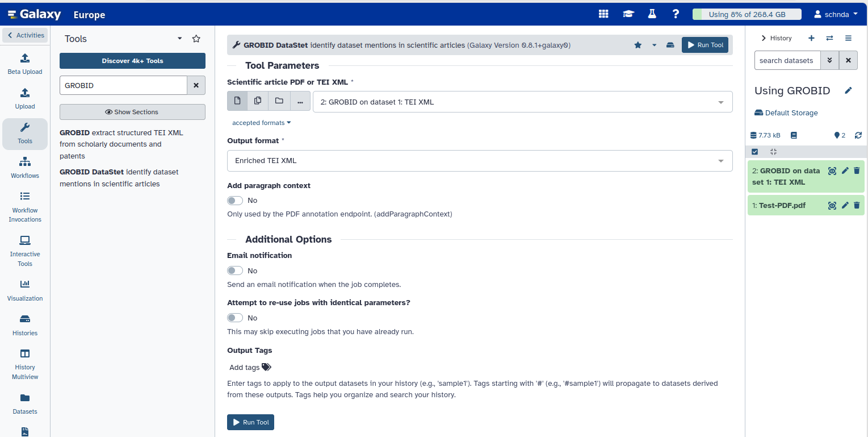Collapse all expanded history datasets
868x437 pixels.
(773, 152)
